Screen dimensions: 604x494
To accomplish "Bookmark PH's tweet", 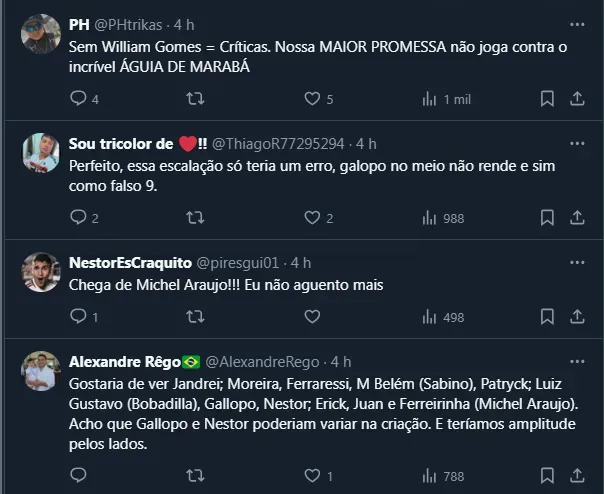I will [547, 99].
